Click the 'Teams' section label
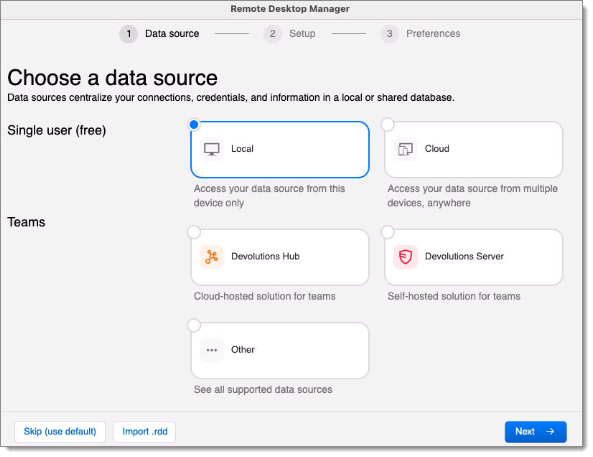 click(26, 222)
